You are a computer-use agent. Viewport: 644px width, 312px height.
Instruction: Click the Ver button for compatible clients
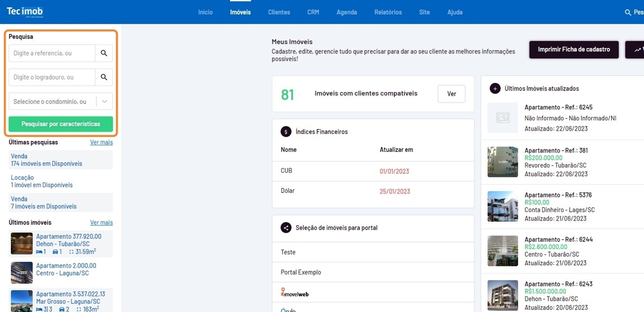click(x=451, y=94)
